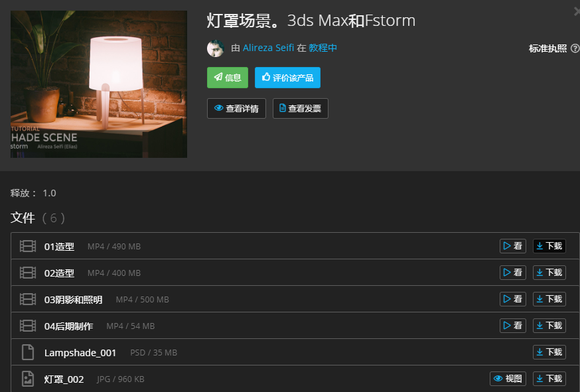Screen dimensions: 580x392
Task: Click the image file icon beside 灯罩_002
Action: (x=28, y=379)
